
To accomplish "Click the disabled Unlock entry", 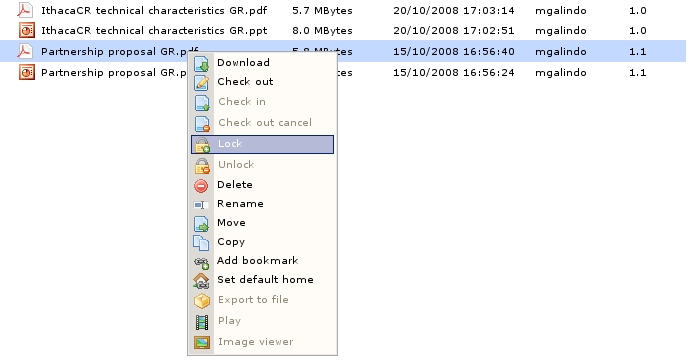I will tap(236, 165).
